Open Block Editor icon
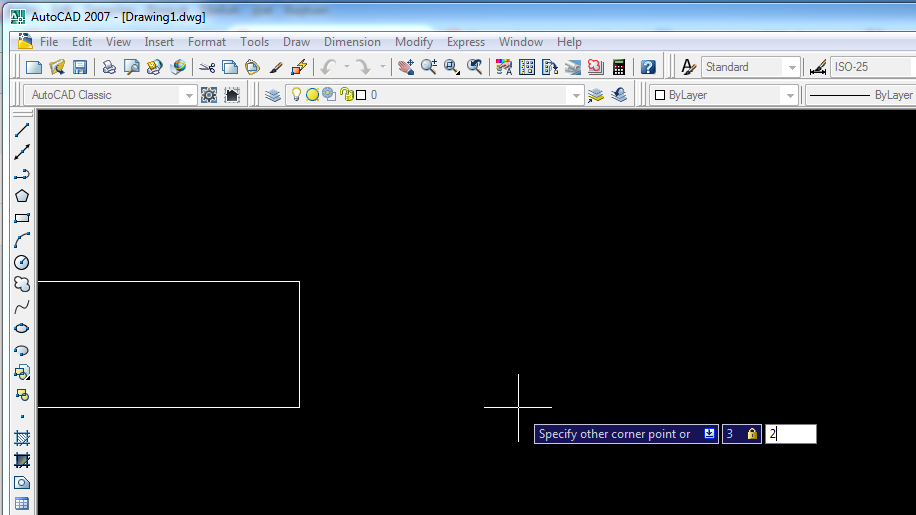Image resolution: width=916 pixels, height=515 pixels. [x=299, y=67]
